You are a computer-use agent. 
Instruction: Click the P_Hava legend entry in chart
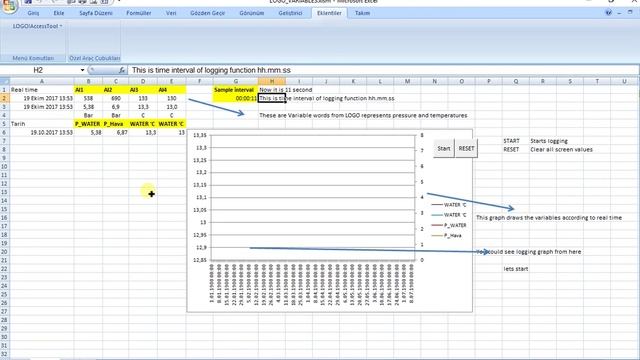click(x=447, y=236)
